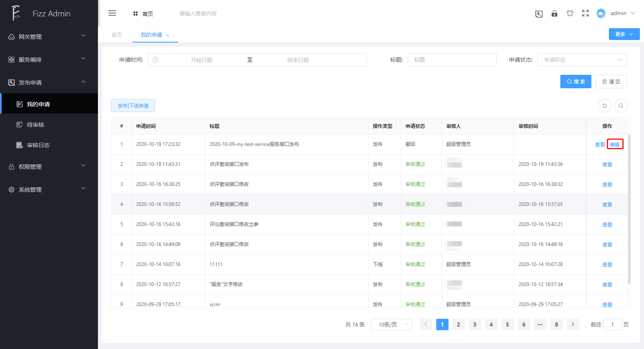Go to page 5

tap(507, 324)
